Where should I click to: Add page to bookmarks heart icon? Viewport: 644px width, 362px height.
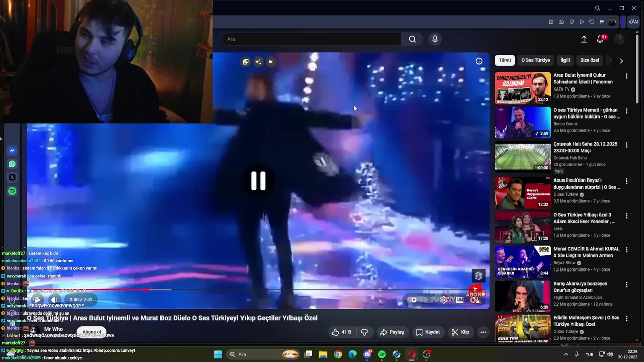pyautogui.click(x=592, y=22)
